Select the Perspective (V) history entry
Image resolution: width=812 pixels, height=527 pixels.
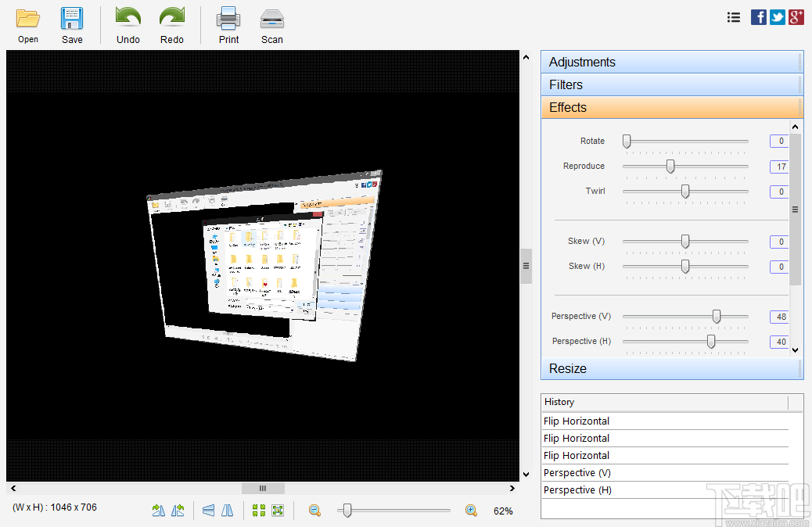(665, 472)
